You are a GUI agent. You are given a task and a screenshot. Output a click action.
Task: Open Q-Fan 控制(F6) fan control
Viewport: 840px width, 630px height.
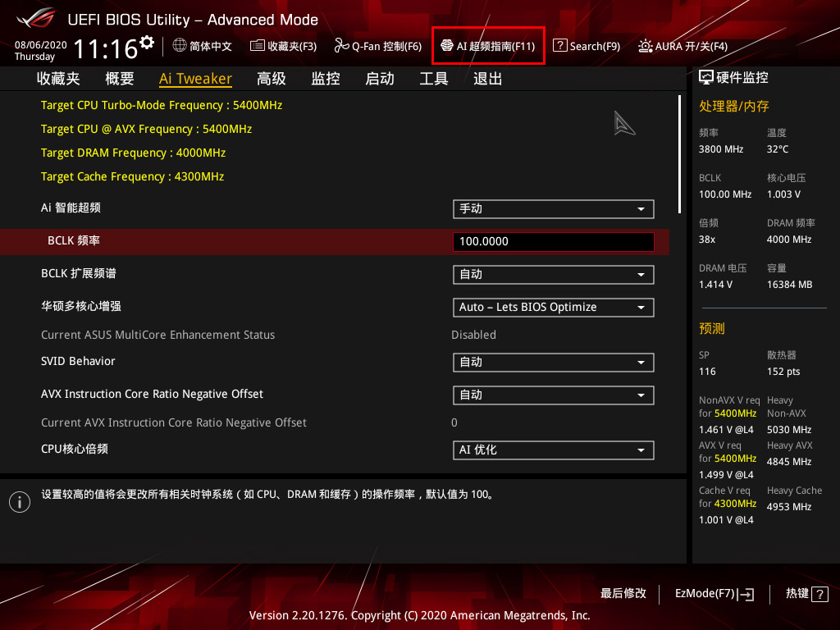click(377, 46)
